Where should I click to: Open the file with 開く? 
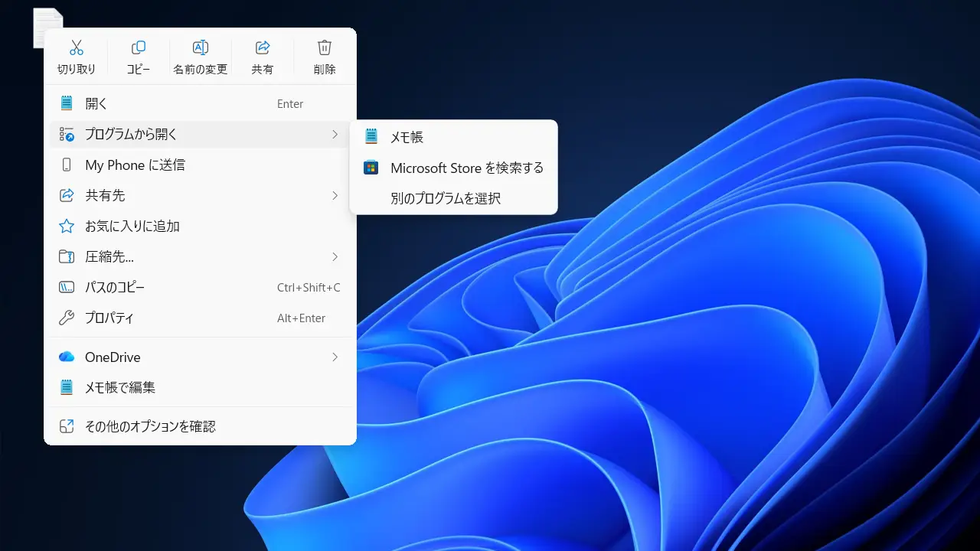(x=96, y=104)
